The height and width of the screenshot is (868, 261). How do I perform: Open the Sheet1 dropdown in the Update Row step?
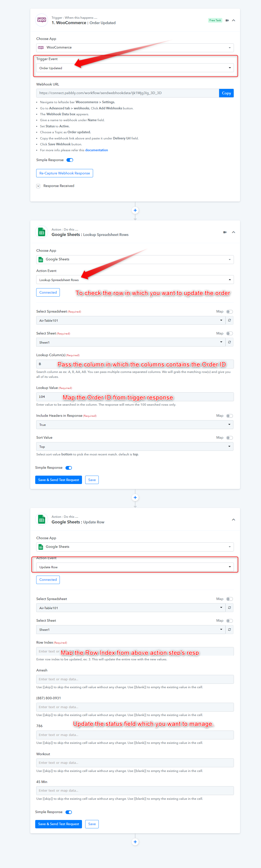tap(130, 630)
